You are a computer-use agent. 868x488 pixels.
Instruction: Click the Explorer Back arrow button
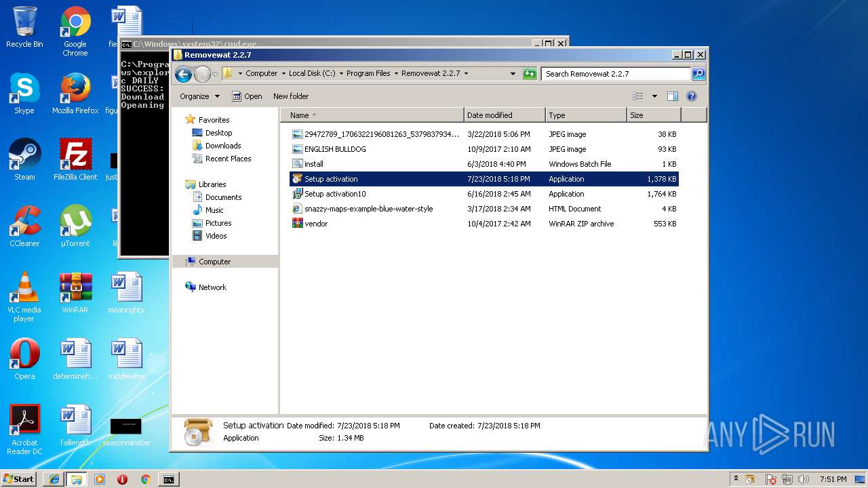[x=183, y=74]
